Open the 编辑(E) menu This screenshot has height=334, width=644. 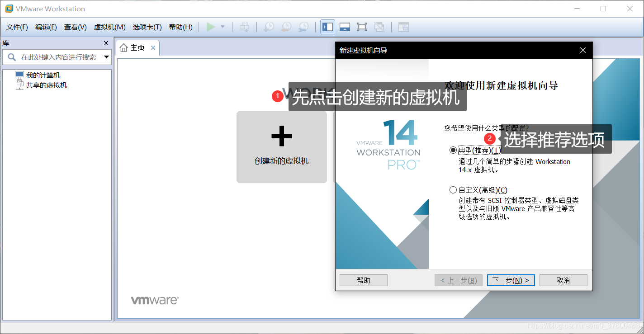tap(46, 27)
